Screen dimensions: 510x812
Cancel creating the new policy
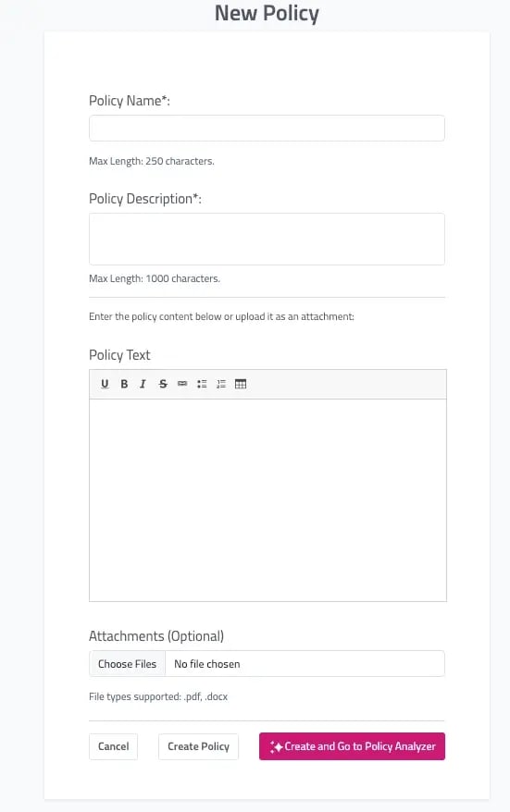[114, 746]
